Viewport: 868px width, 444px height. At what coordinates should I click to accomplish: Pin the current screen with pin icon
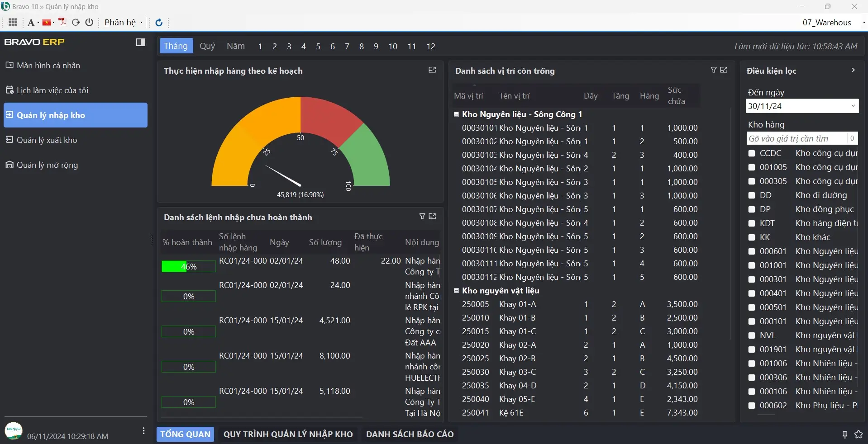click(x=844, y=435)
